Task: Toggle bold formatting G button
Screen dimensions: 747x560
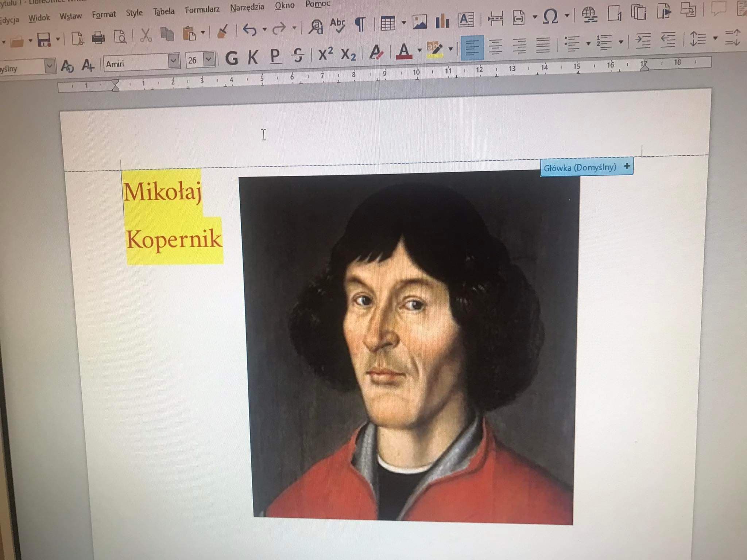Action: (232, 58)
